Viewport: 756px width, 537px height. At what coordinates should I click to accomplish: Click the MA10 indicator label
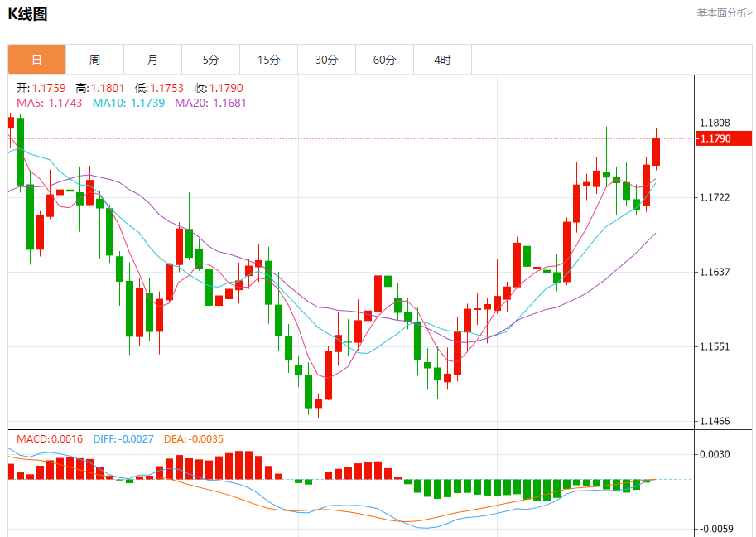point(128,103)
